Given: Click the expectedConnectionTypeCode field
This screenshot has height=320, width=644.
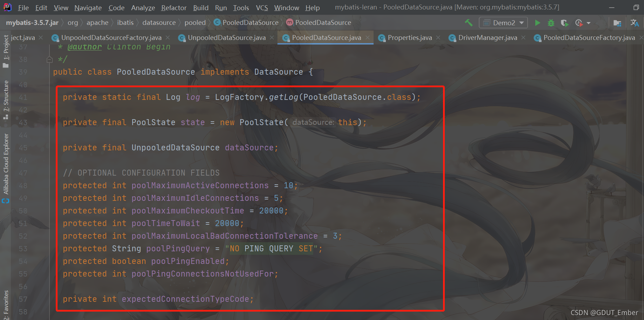Looking at the screenshot, I should (x=185, y=299).
